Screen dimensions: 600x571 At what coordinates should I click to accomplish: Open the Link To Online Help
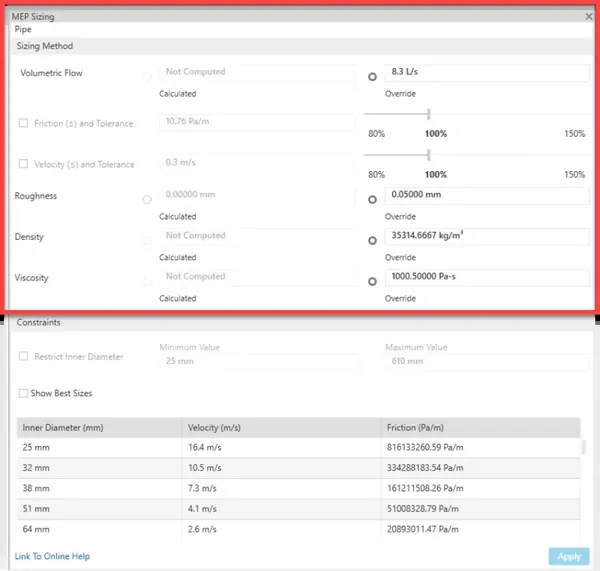point(52,556)
